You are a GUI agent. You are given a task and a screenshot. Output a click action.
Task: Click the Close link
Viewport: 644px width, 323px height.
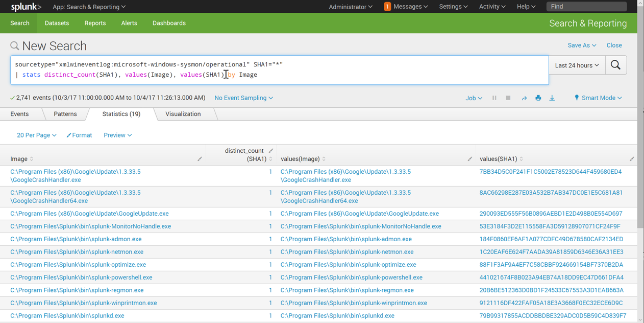[614, 45]
